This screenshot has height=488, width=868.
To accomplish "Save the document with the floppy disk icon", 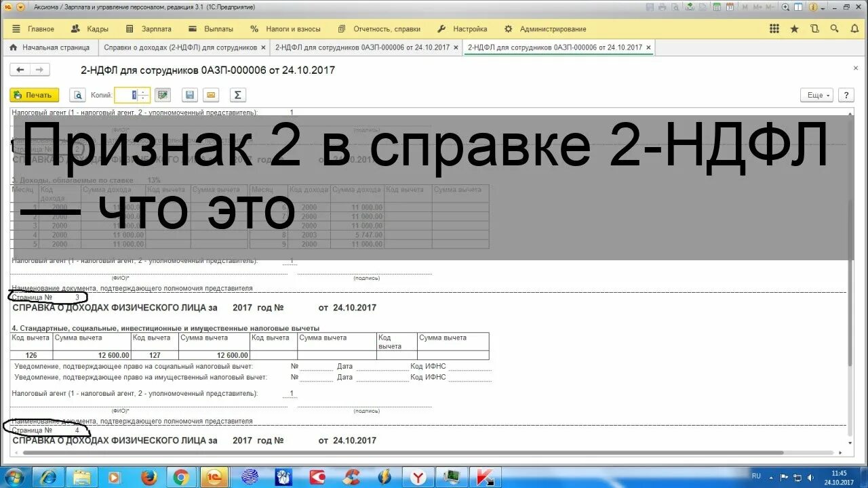I will [x=190, y=95].
